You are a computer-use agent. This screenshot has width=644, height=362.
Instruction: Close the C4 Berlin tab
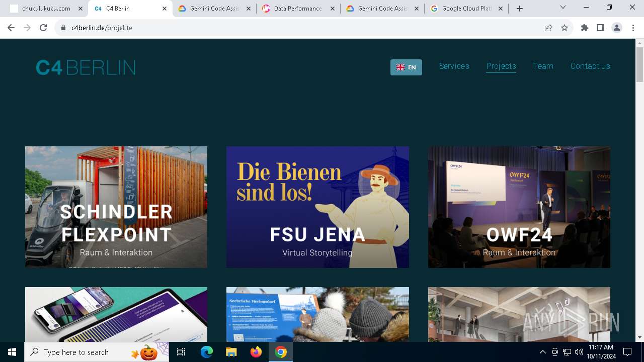tap(165, 9)
